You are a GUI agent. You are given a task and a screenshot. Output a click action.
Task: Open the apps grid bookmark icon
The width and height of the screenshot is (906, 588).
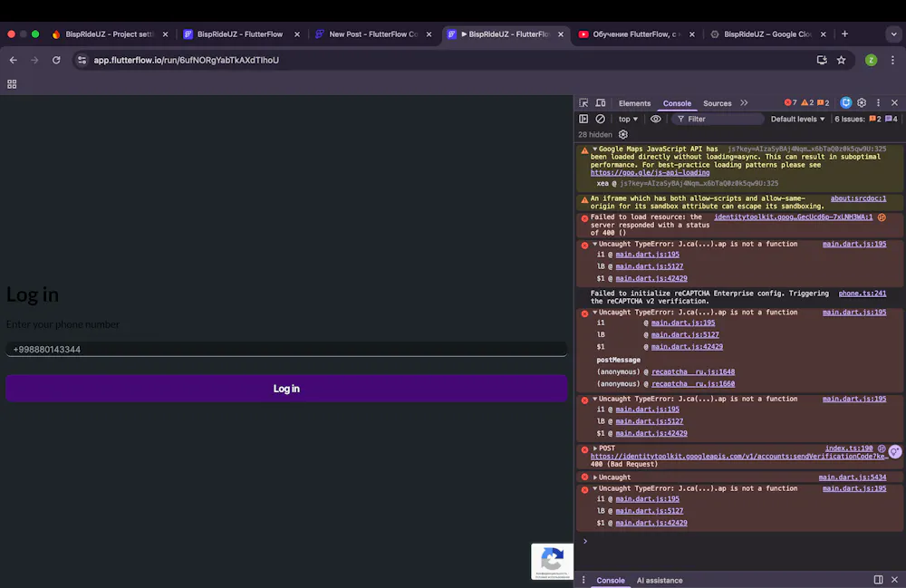tap(12, 84)
